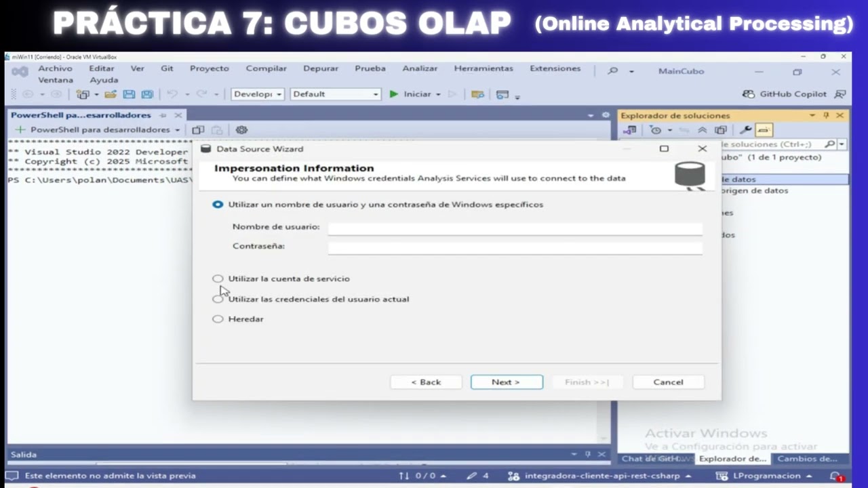Open the new project icon dropdown arrow
The image size is (868, 488).
[96, 95]
